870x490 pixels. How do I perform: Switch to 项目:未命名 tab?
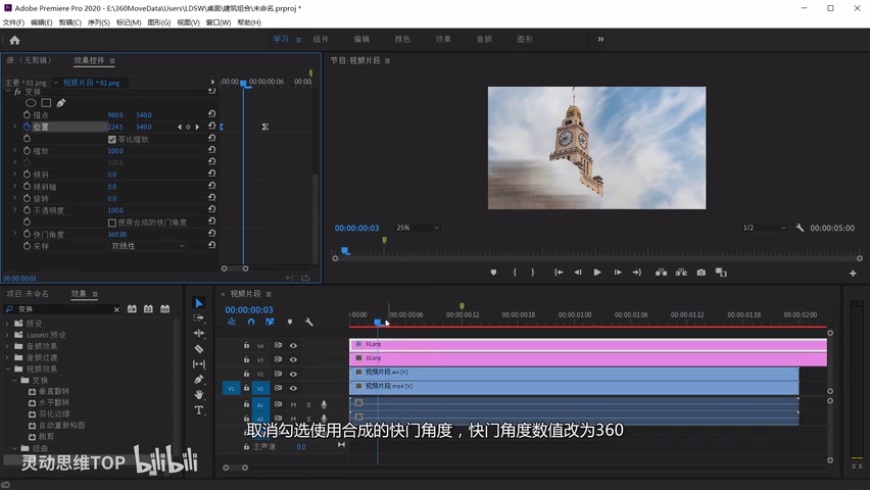pos(27,294)
